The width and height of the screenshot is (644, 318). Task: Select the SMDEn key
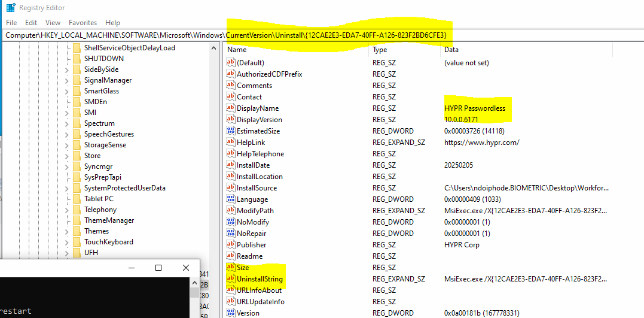point(96,102)
